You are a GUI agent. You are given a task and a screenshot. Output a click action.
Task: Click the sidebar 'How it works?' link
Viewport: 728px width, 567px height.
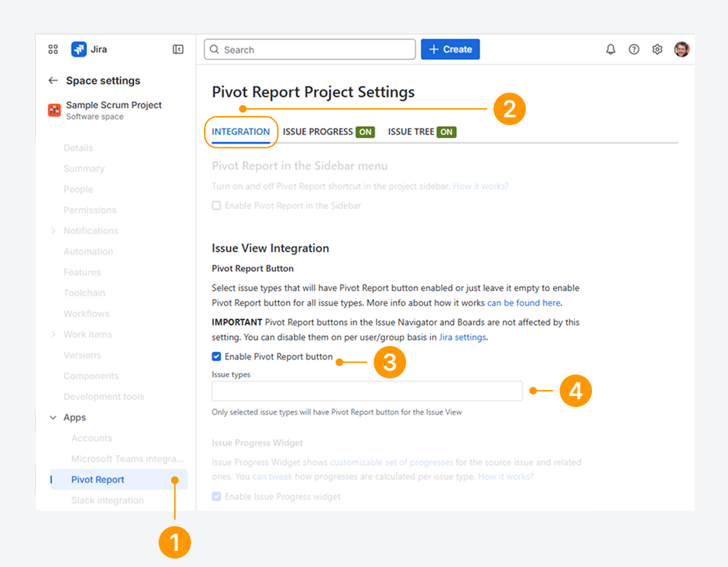[481, 186]
